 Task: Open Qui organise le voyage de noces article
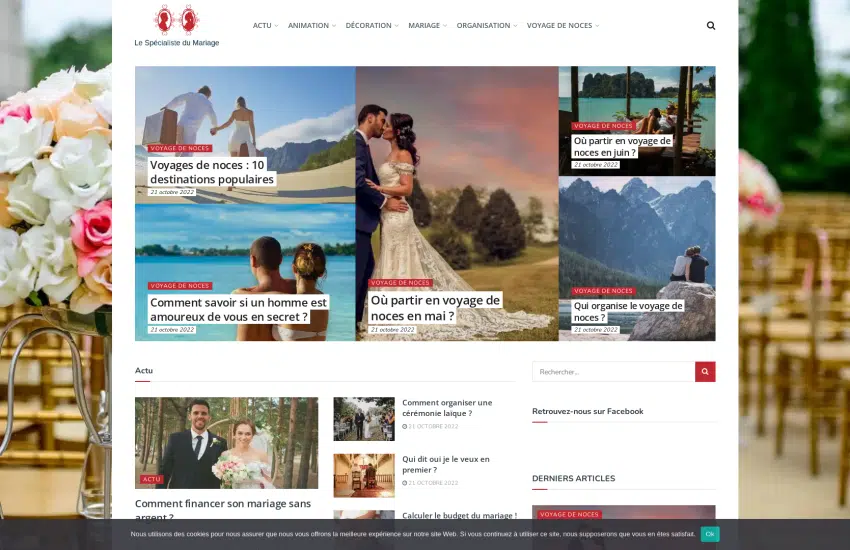pos(628,311)
